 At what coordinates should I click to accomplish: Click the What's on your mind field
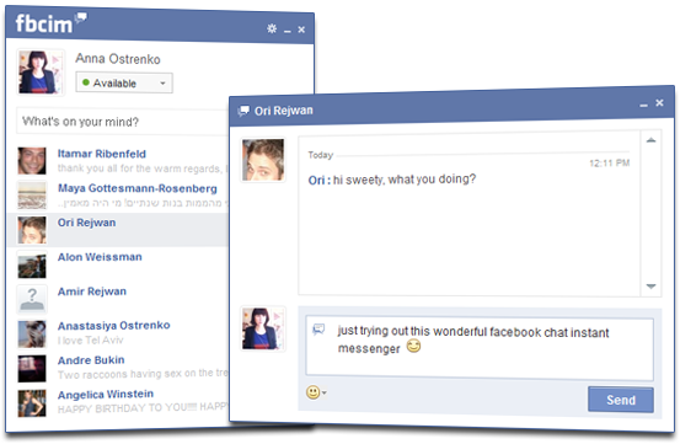pos(123,121)
